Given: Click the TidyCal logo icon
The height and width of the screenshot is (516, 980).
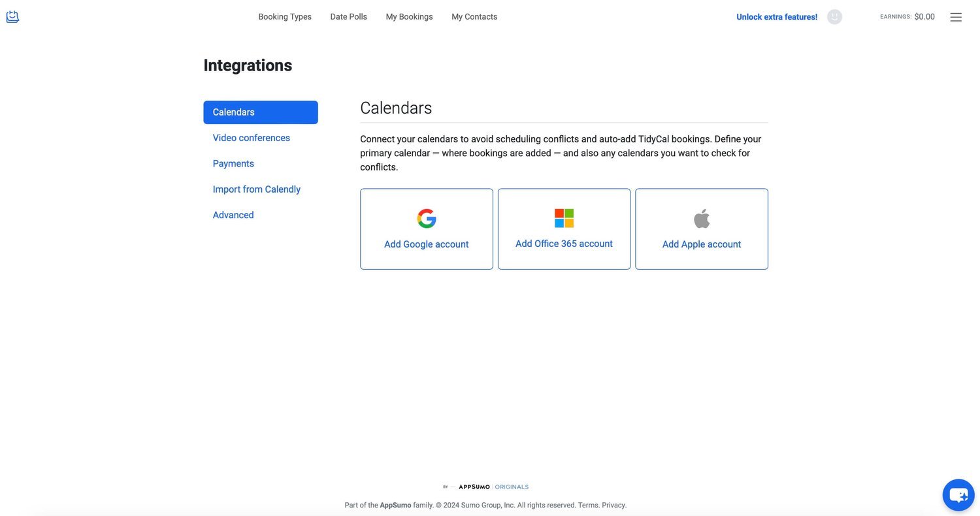Looking at the screenshot, I should (12, 16).
